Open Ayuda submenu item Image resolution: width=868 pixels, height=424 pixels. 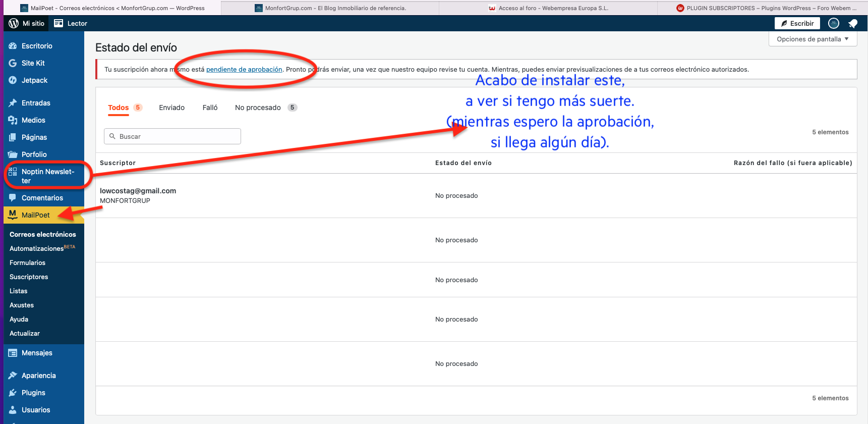(19, 319)
